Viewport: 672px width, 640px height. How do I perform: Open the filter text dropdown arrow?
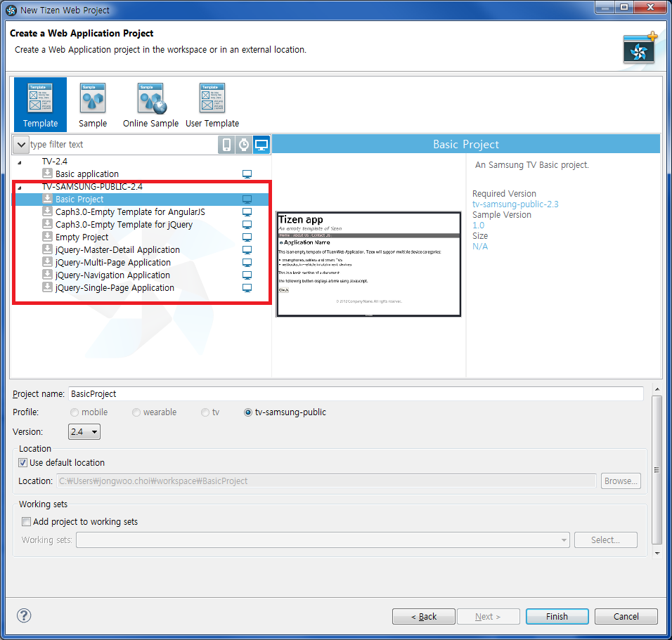(20, 145)
